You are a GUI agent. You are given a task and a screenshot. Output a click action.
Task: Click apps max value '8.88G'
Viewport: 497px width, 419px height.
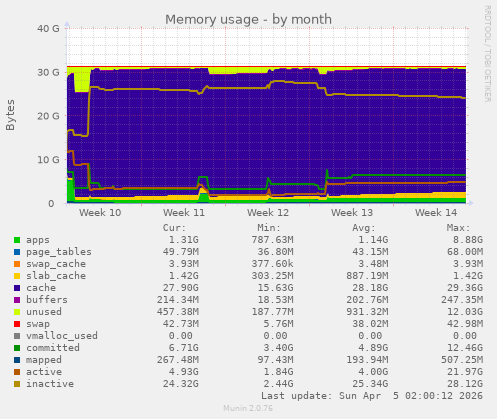[x=468, y=240]
